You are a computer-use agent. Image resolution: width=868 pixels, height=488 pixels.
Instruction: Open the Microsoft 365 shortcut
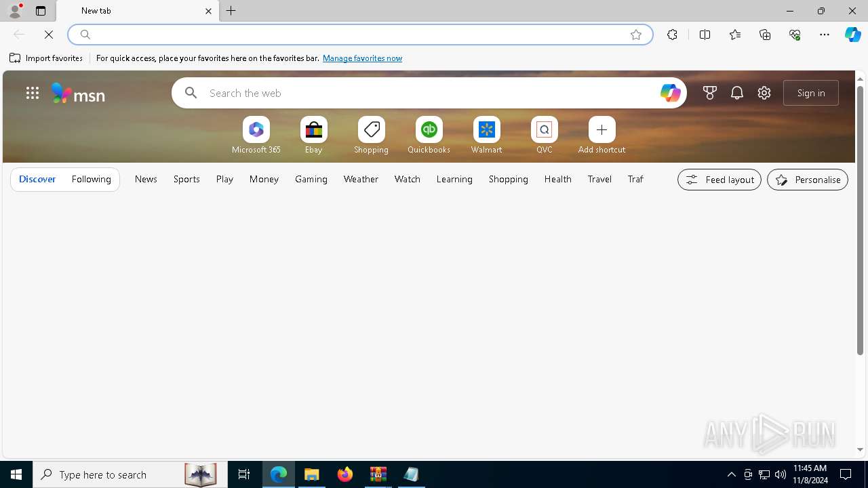coord(256,136)
